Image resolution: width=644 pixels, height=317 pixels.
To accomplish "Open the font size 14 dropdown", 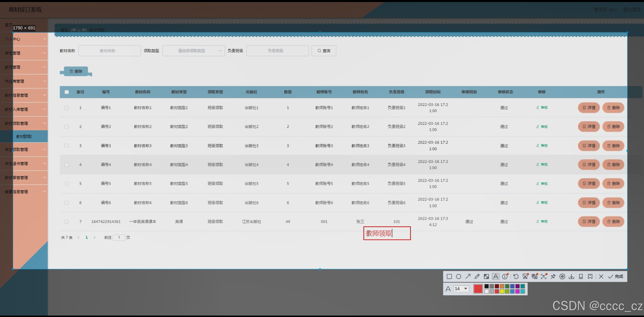I will (461, 289).
